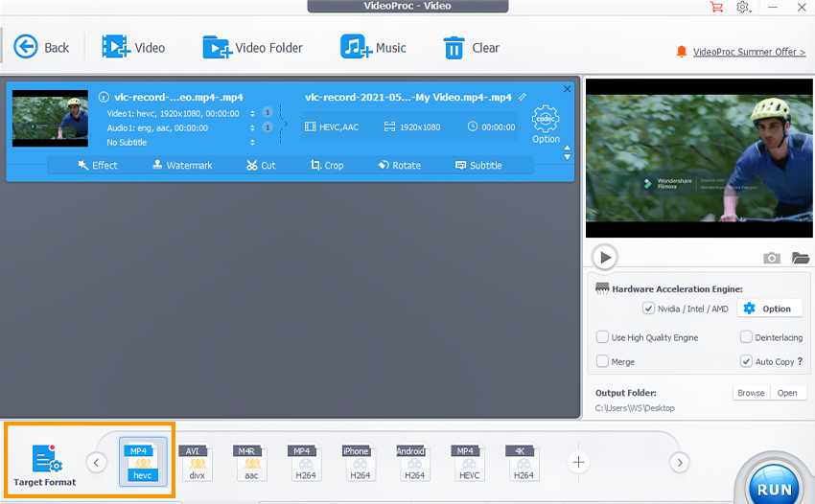
Task: Open the snapshot folder icon
Action: [x=801, y=258]
